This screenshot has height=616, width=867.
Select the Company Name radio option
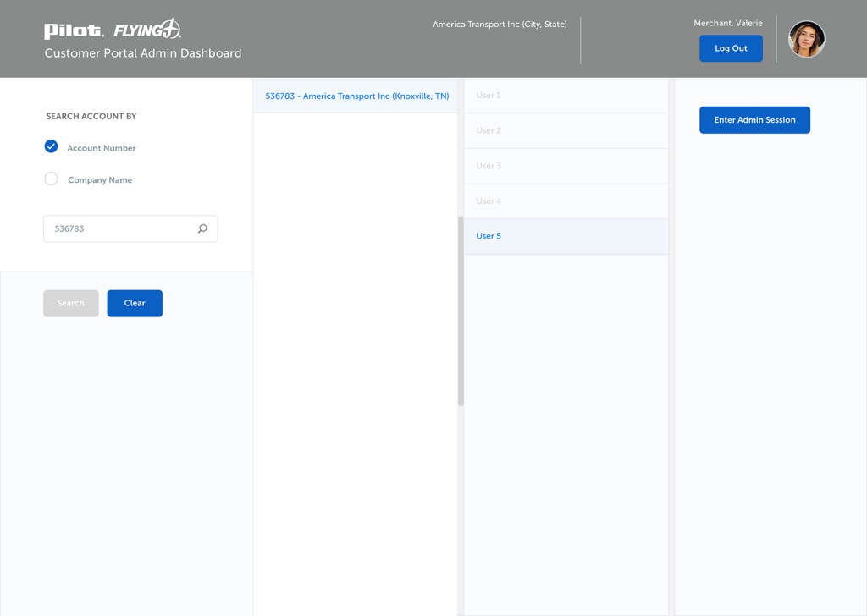(52, 179)
